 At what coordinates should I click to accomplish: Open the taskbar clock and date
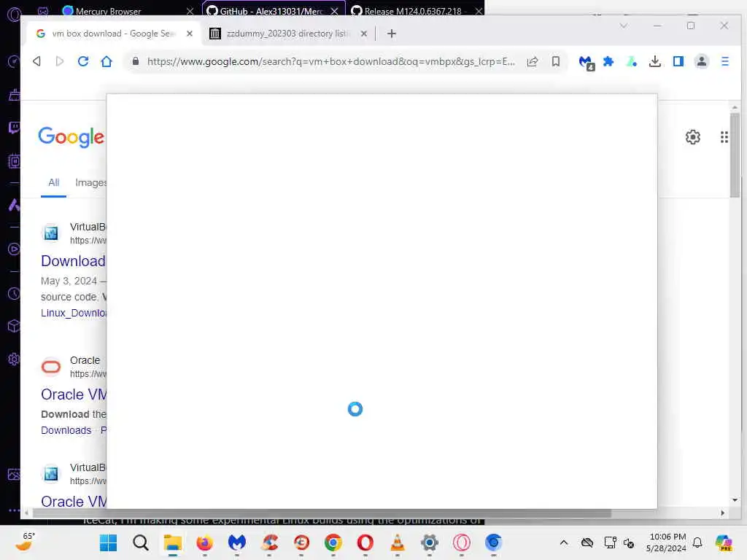[667, 542]
